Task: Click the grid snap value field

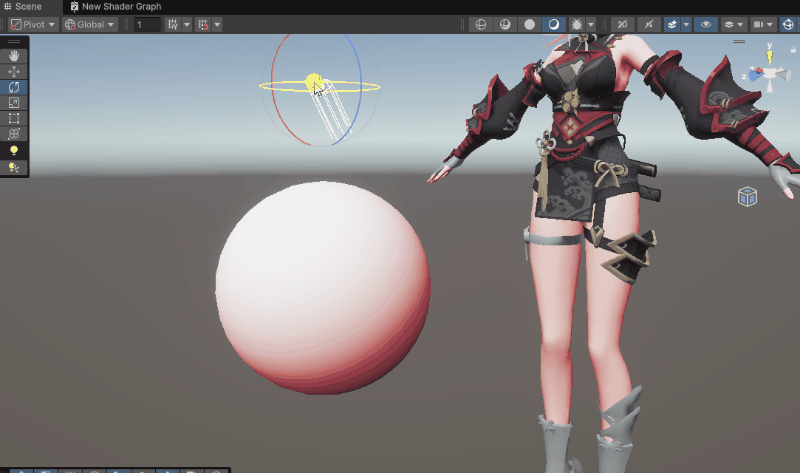Action: (147, 24)
